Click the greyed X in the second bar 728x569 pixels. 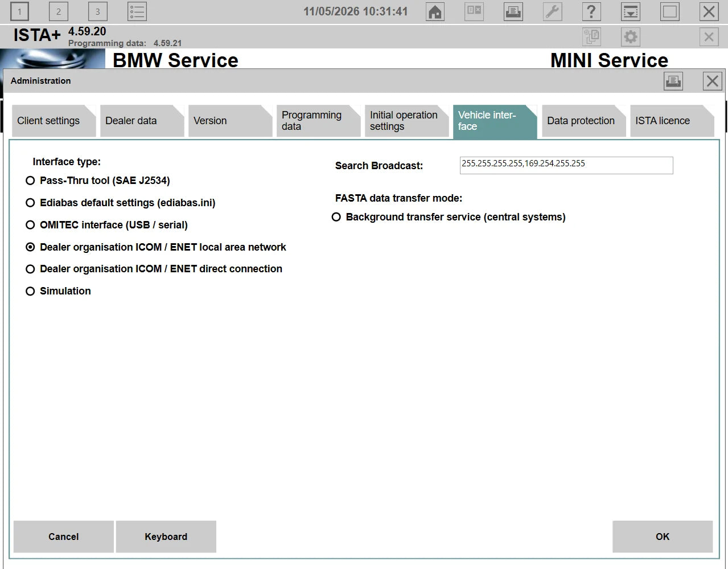point(709,37)
